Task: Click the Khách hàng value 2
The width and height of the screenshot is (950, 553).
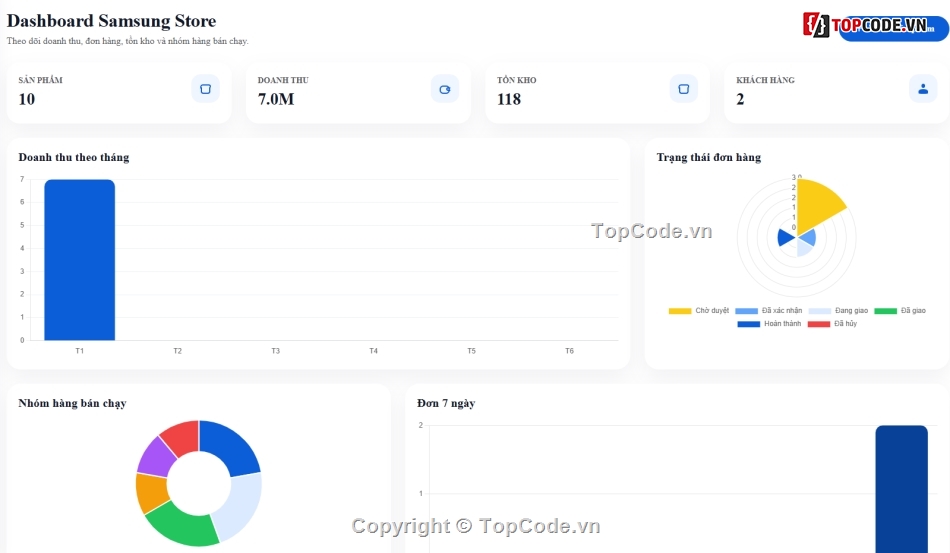Action: click(740, 99)
